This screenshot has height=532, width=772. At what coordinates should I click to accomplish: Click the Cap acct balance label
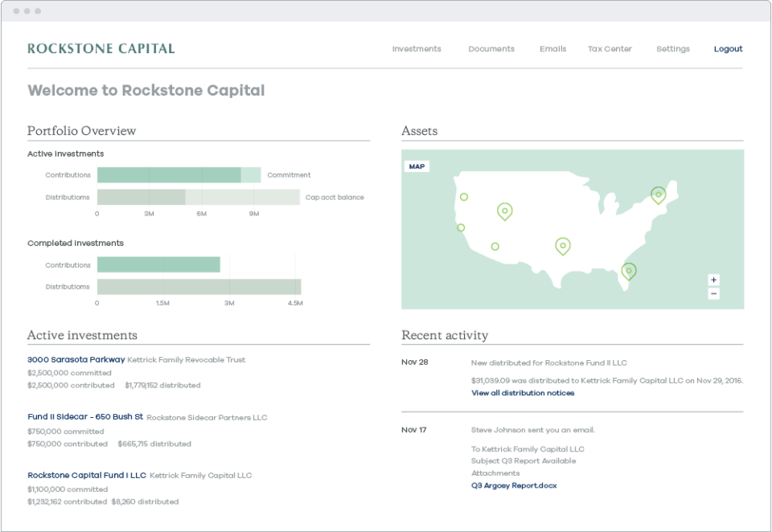click(x=335, y=197)
